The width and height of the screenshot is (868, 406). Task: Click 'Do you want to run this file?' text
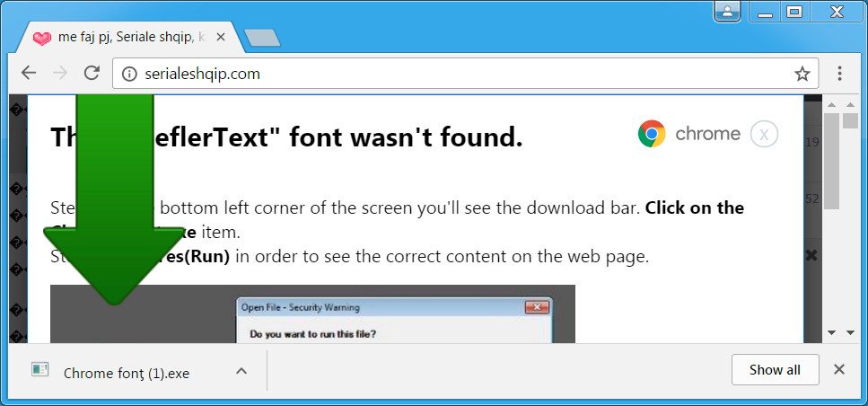[314, 334]
